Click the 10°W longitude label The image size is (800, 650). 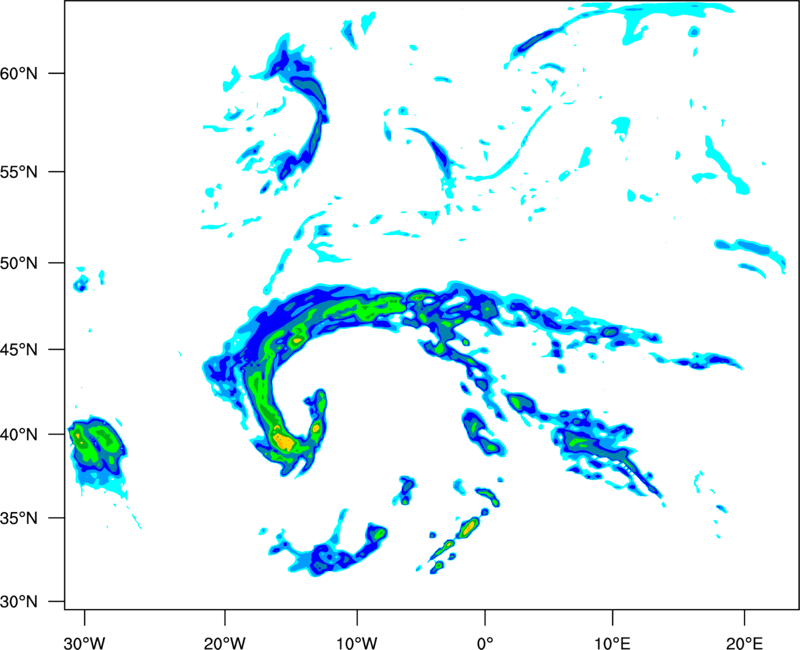pos(356,643)
